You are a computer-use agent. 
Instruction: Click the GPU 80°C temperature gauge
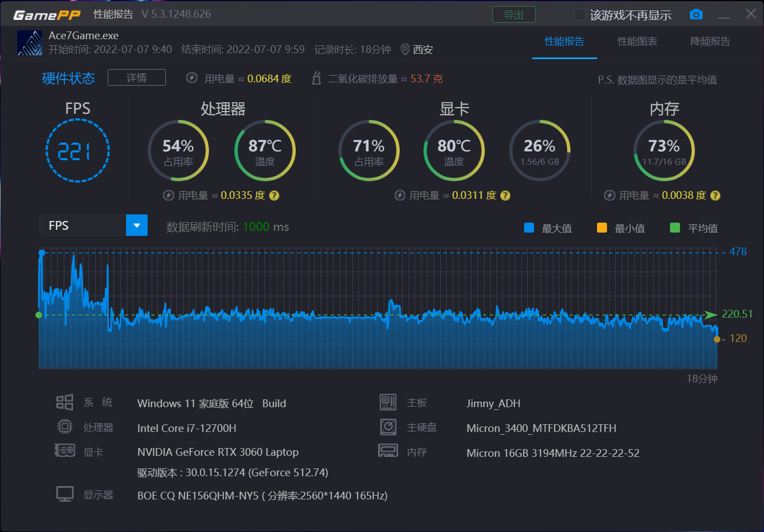click(x=454, y=150)
